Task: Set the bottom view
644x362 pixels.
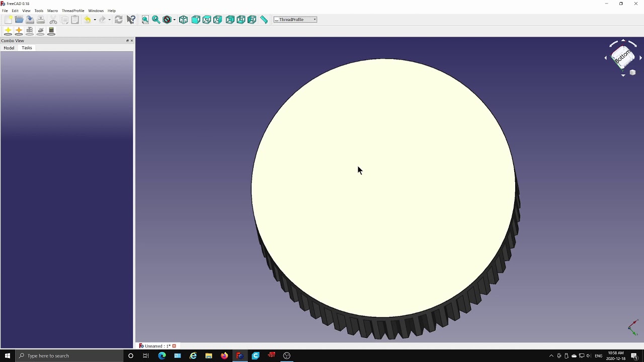Action: click(241, 20)
